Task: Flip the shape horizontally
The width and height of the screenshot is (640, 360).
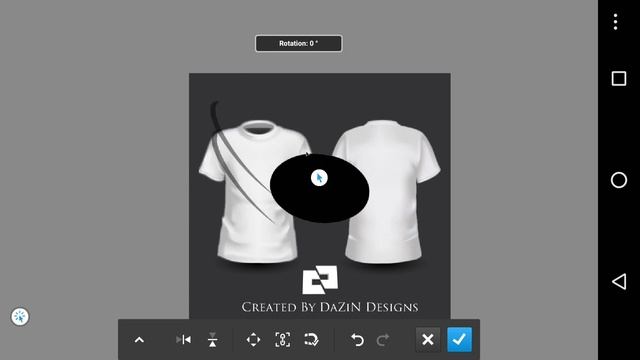Action: tap(184, 339)
